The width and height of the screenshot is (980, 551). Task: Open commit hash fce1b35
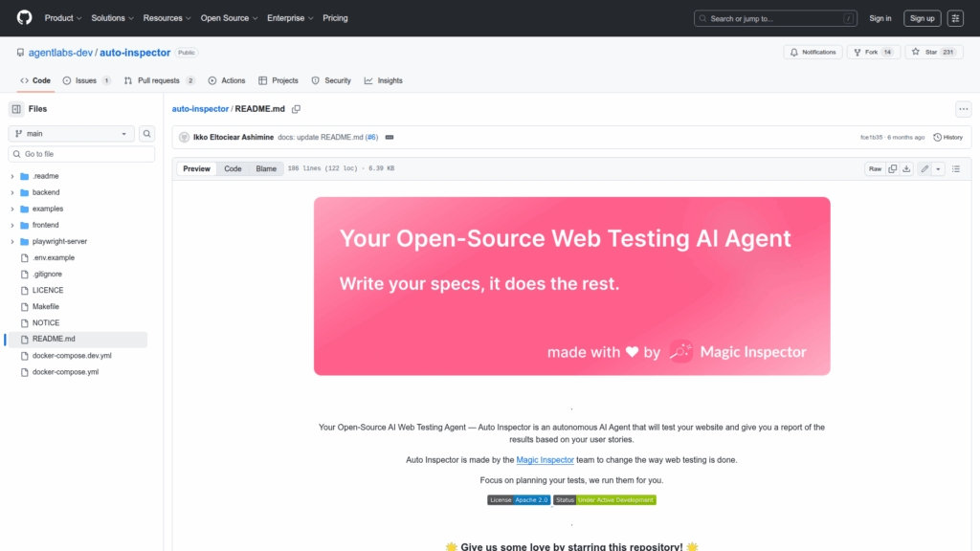pyautogui.click(x=871, y=138)
